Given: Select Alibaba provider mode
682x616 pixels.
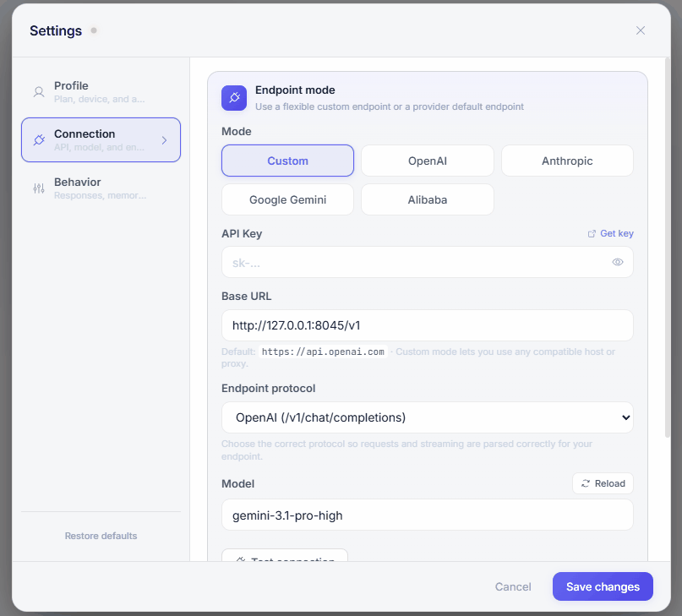Looking at the screenshot, I should (427, 200).
